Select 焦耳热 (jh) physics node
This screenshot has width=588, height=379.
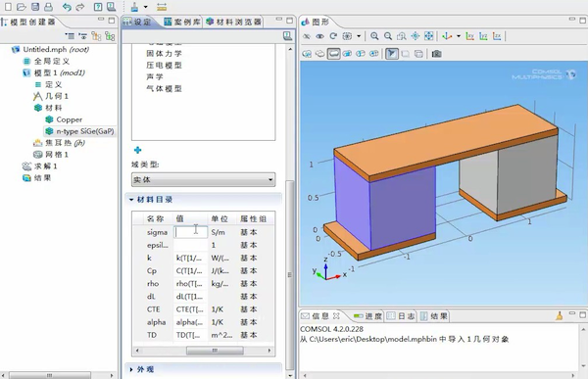(59, 143)
